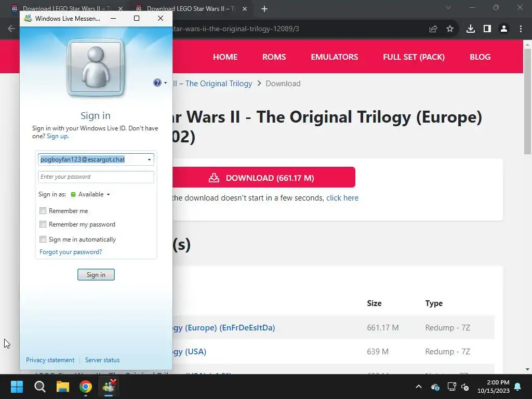
Task: Click the cloud sync tray icon
Action: (435, 387)
